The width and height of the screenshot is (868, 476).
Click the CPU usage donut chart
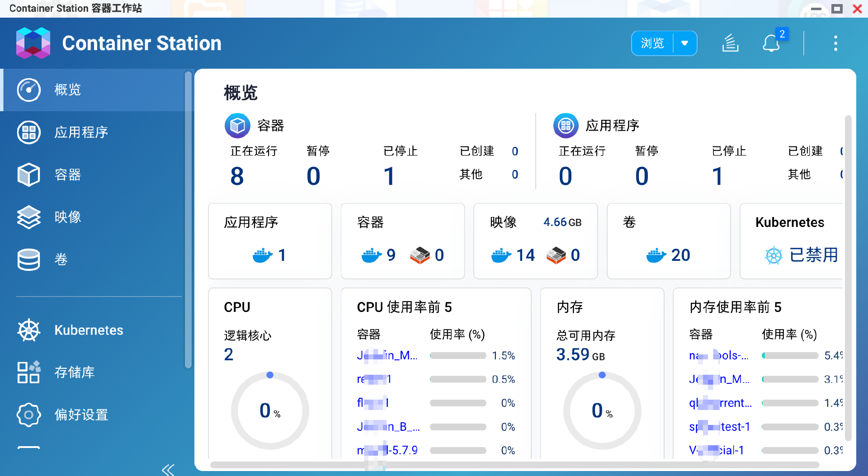click(270, 410)
